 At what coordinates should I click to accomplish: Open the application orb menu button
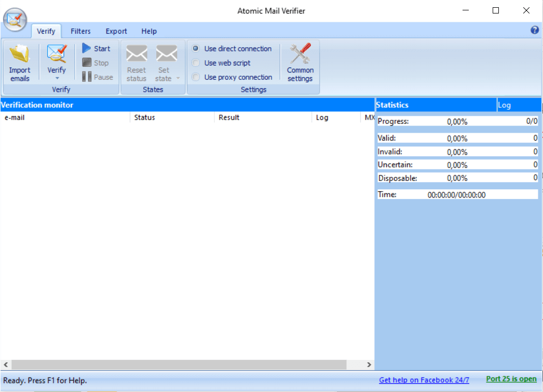pos(15,19)
